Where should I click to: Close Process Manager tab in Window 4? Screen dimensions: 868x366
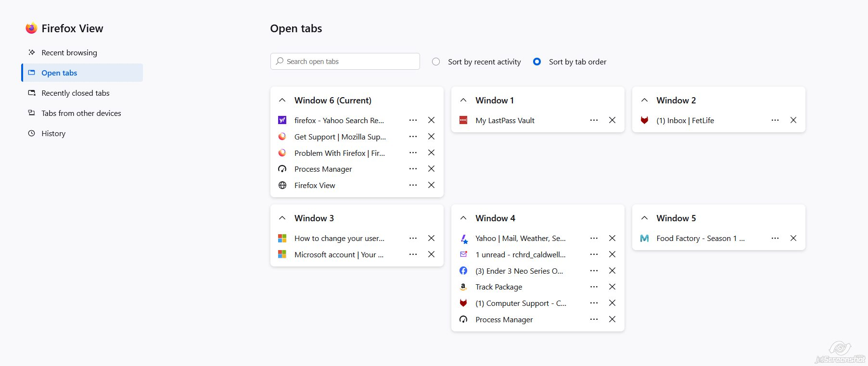click(x=612, y=319)
